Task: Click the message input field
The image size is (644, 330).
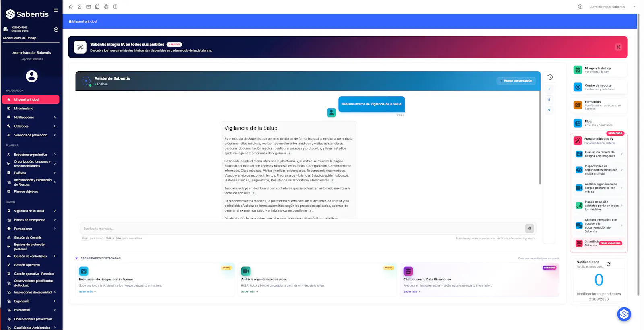Action: 302,228
